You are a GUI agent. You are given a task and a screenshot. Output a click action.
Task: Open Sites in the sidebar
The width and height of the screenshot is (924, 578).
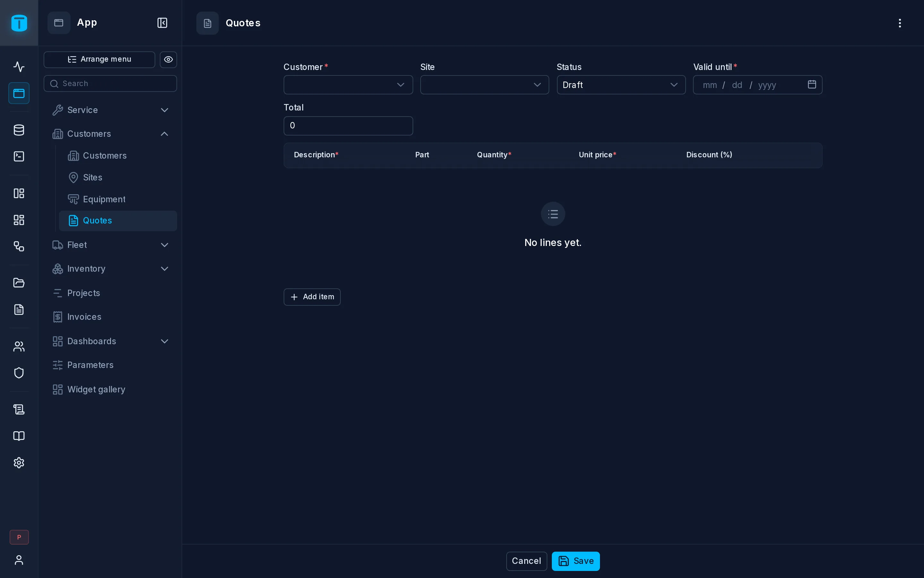[118, 177]
